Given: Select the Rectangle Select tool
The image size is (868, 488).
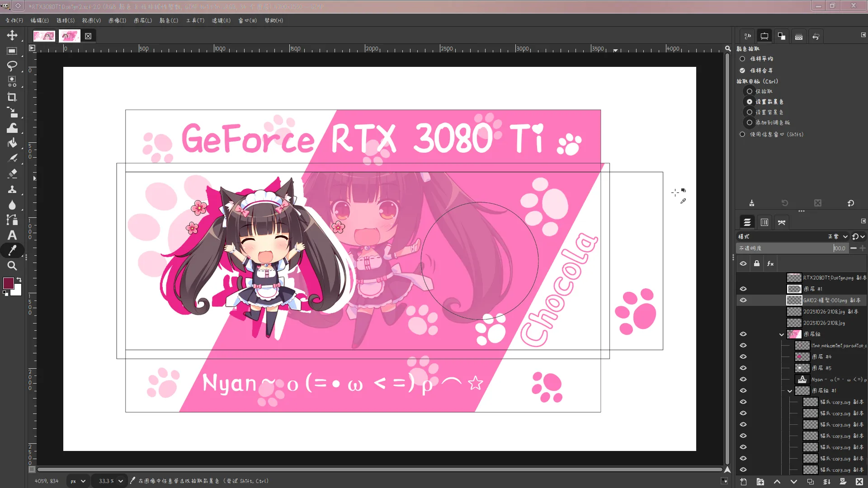Looking at the screenshot, I should [x=12, y=51].
